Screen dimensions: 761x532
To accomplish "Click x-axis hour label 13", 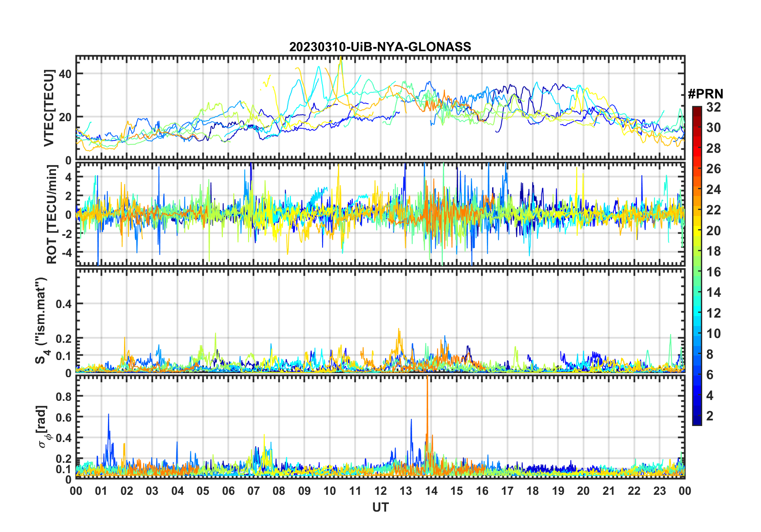I will coord(406,490).
